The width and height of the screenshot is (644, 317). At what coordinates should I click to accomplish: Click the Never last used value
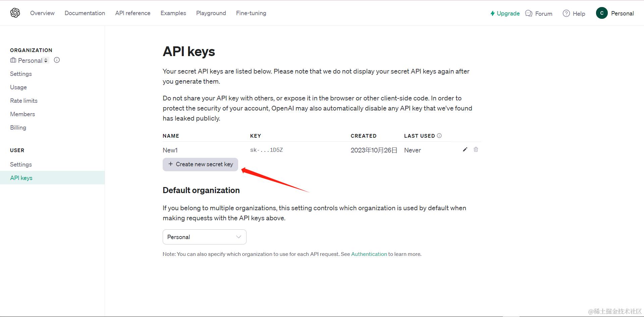(413, 150)
